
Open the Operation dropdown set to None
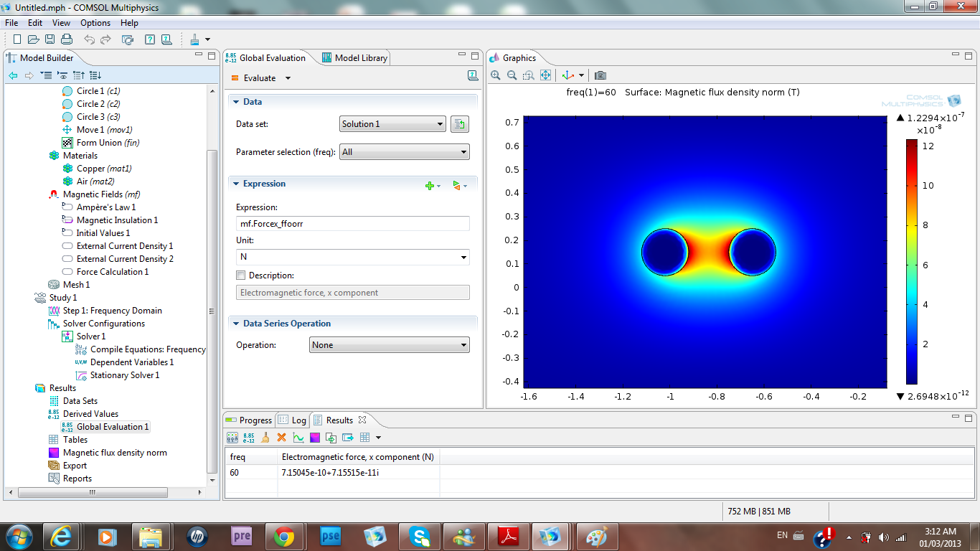point(390,345)
